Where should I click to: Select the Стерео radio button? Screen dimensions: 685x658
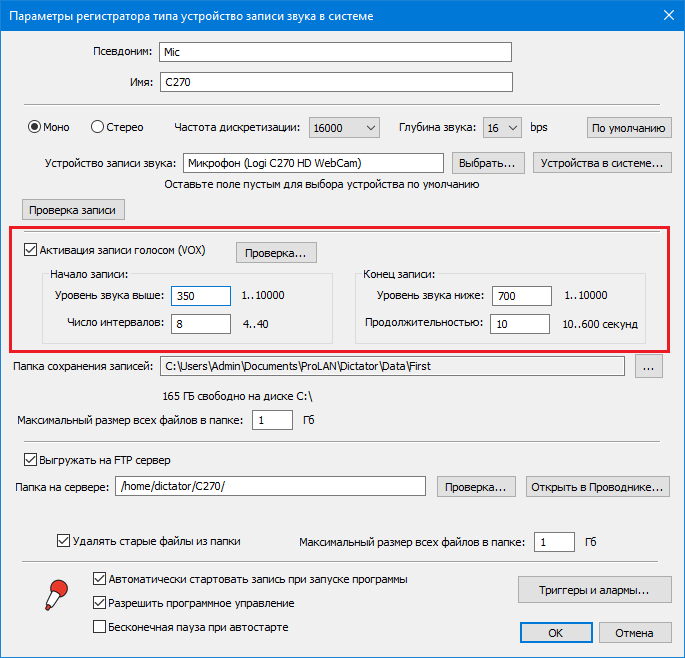(x=97, y=127)
